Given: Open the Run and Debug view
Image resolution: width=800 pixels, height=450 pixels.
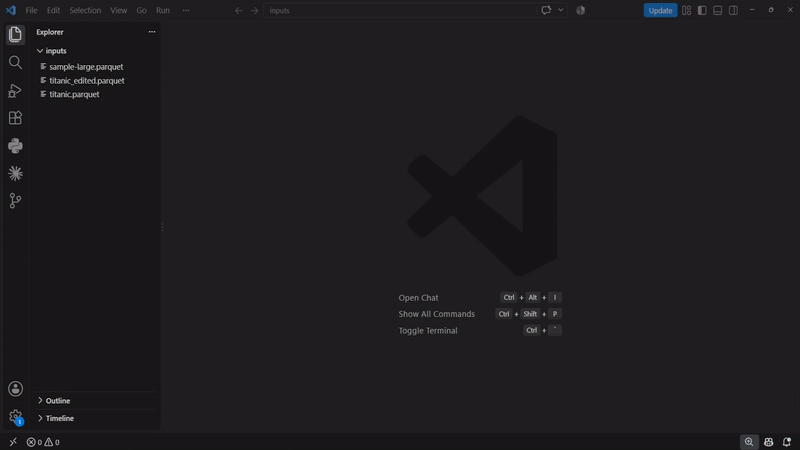Looking at the screenshot, I should pos(15,90).
